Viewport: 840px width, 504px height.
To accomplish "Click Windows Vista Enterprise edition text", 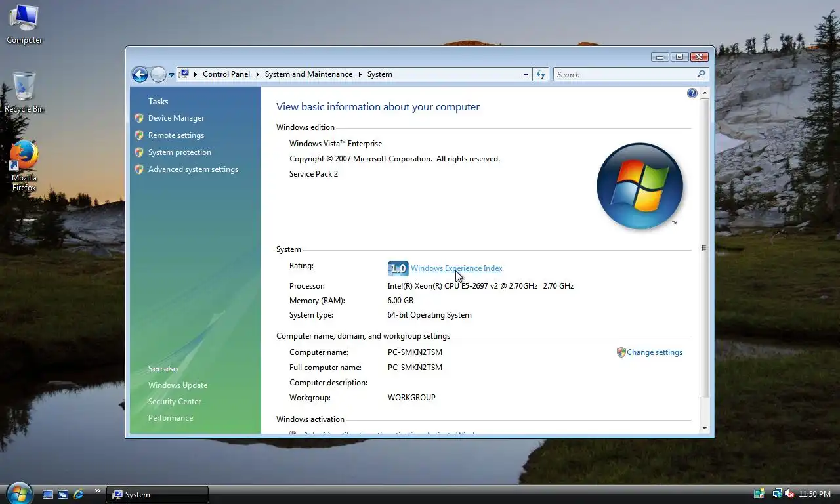I will tap(335, 144).
